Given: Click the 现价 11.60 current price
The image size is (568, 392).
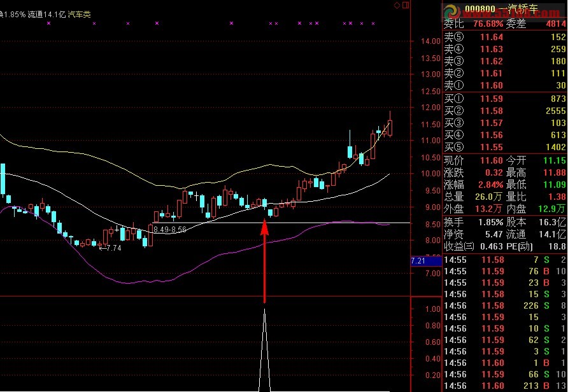Looking at the screenshot, I should tap(474, 160).
